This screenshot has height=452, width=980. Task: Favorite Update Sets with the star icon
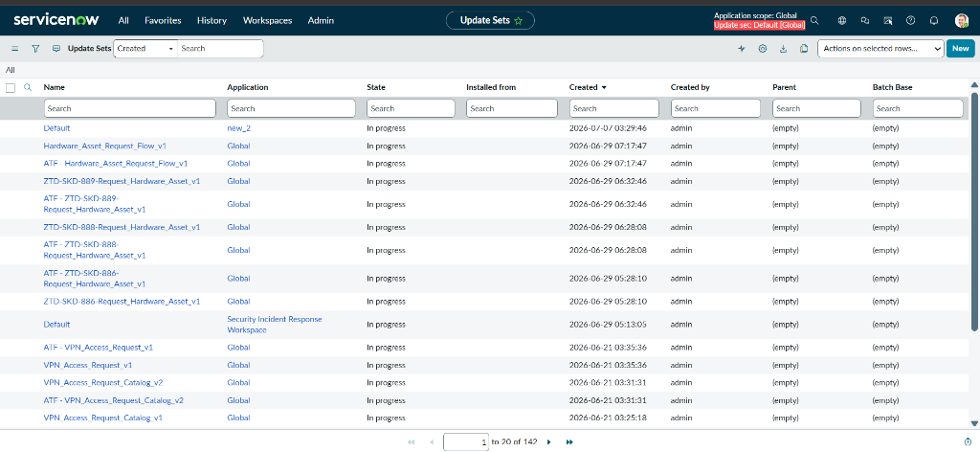pyautogui.click(x=518, y=21)
